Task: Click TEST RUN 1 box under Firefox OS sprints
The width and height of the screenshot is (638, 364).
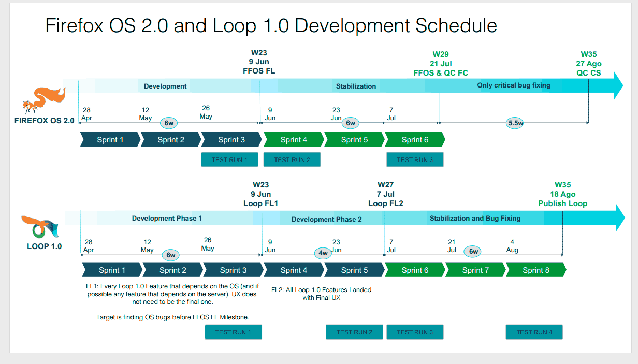Action: tap(229, 159)
